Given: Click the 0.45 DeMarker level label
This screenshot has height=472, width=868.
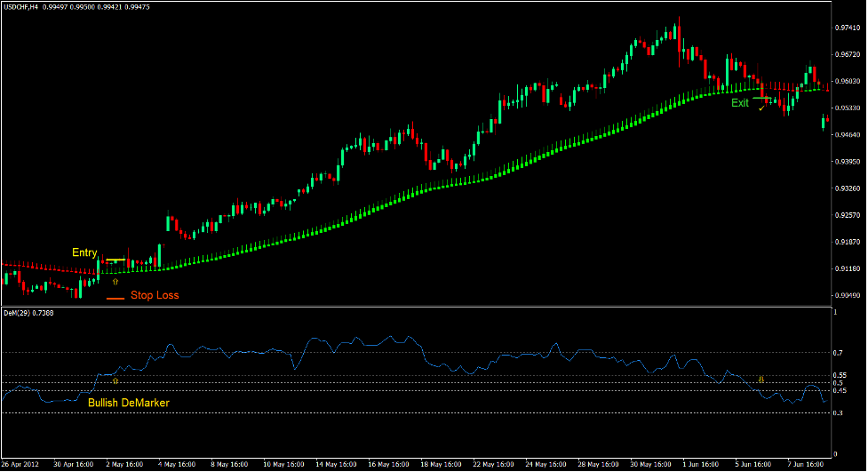Looking at the screenshot, I should click(840, 390).
